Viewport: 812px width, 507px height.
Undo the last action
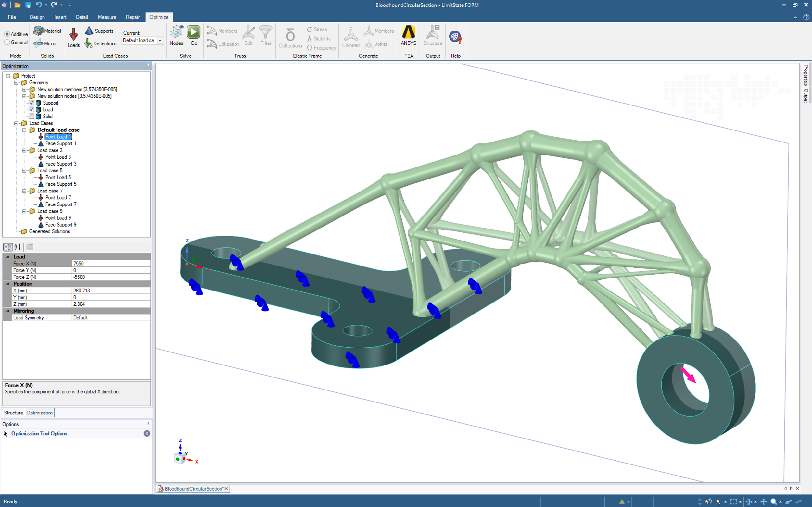(39, 5)
